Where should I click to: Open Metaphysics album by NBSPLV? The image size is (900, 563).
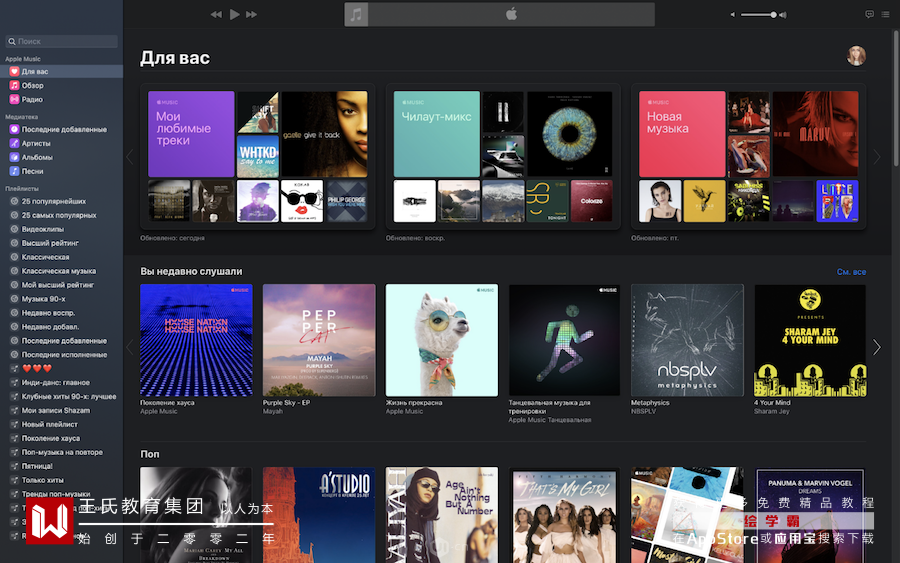click(x=687, y=340)
